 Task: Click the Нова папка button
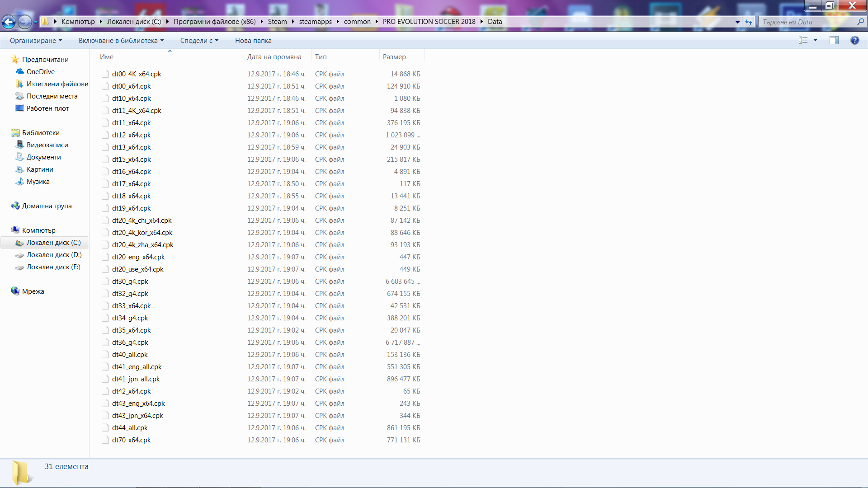point(253,41)
